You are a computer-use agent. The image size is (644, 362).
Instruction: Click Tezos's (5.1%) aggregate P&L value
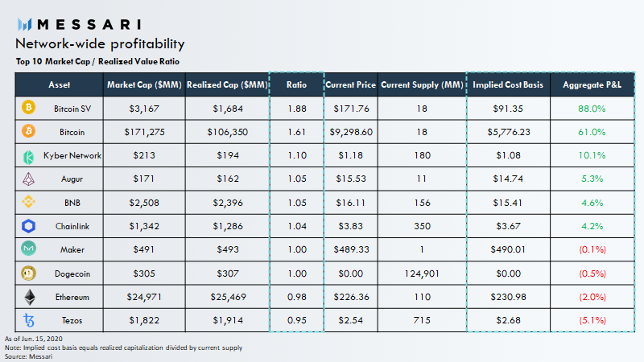tap(592, 321)
